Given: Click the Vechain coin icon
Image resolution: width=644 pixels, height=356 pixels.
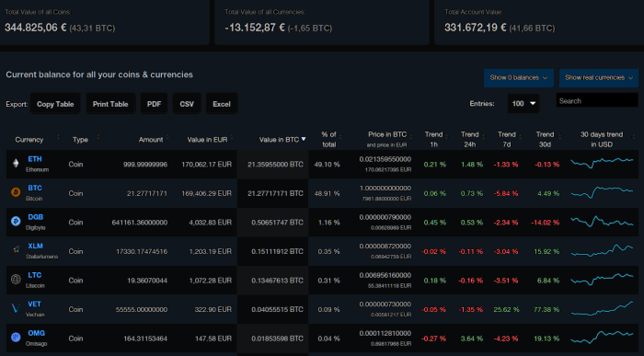Looking at the screenshot, I should [x=16, y=308].
